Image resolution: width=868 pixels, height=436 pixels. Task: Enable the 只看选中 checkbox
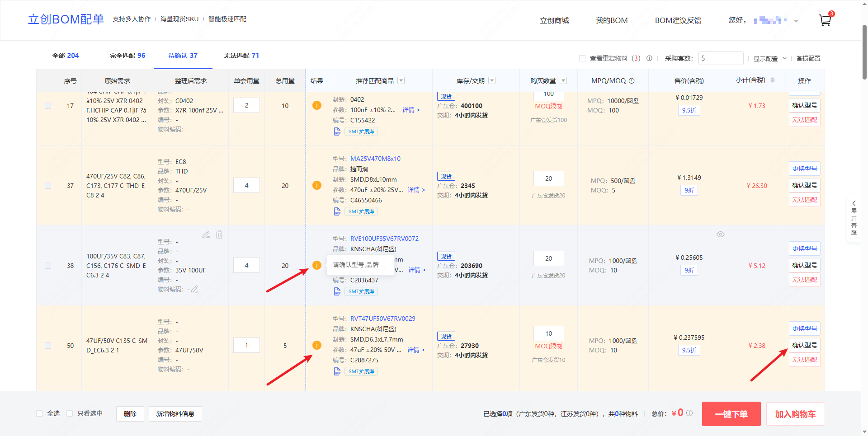coord(70,413)
